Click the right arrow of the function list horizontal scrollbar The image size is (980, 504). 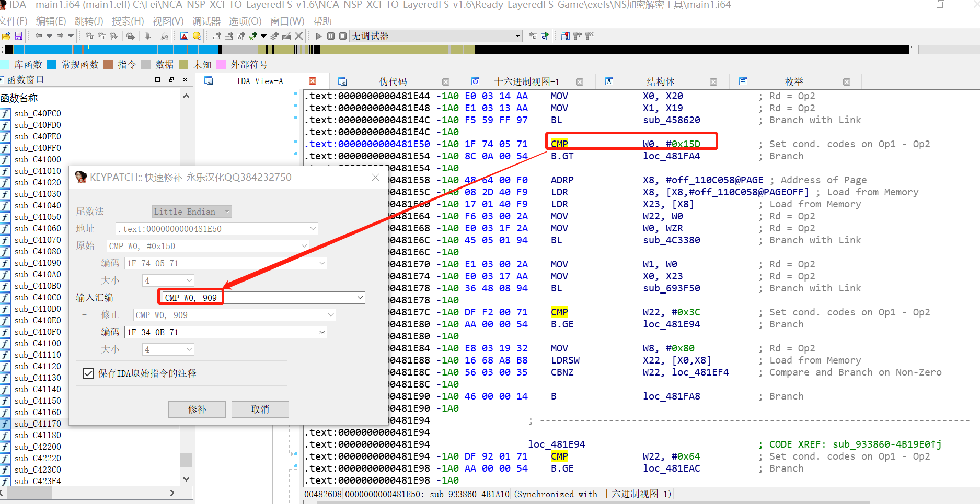coord(172,493)
